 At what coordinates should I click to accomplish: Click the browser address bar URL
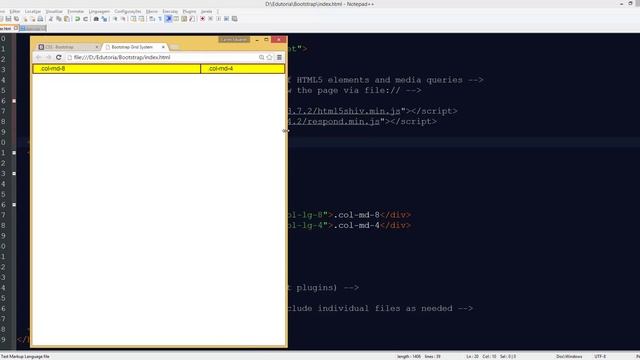pos(122,58)
